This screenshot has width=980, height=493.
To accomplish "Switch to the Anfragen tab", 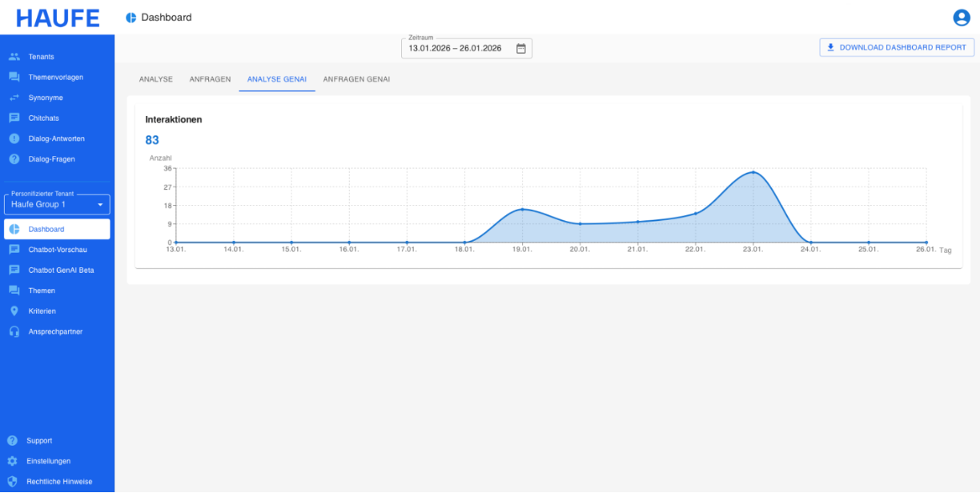I will 210,79.
